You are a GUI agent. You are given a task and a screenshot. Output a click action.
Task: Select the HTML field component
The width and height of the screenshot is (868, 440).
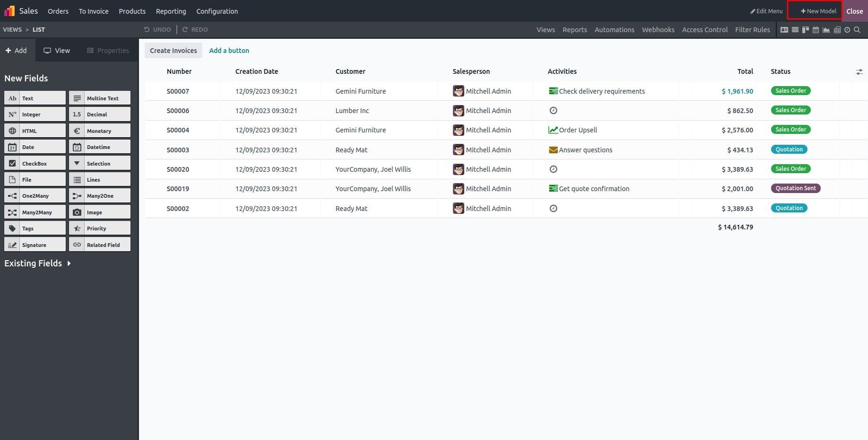[35, 131]
